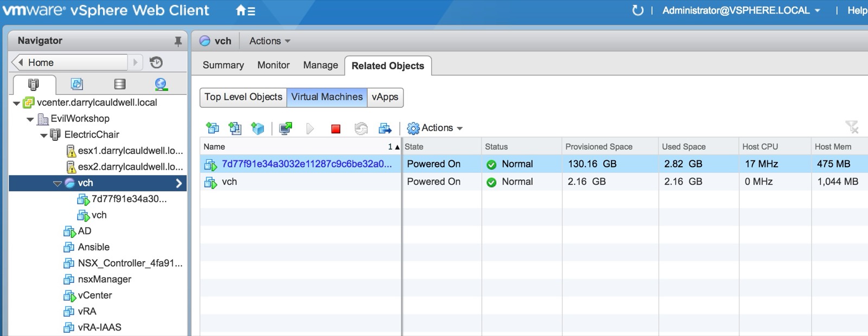868x336 pixels.
Task: Select NSX_Controller_4fa91... in the tree
Action: pyautogui.click(x=130, y=263)
